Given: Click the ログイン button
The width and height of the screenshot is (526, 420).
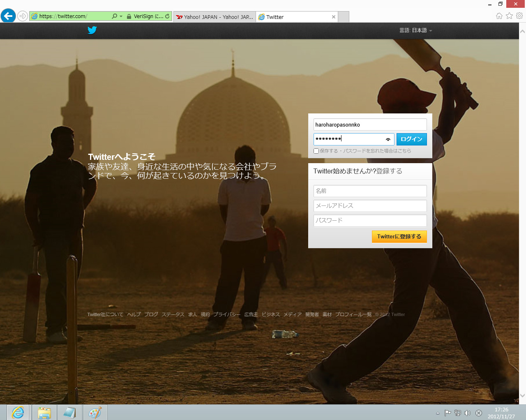Looking at the screenshot, I should 411,139.
